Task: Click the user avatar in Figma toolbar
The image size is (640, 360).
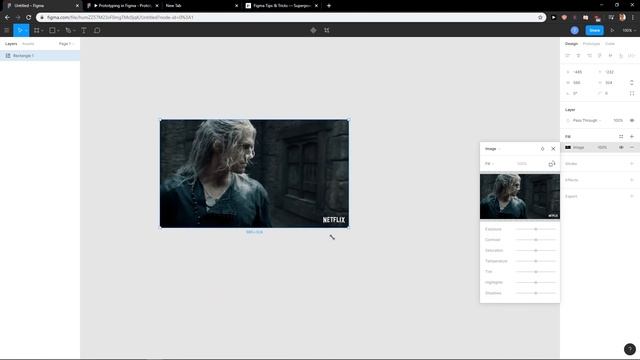Action: [574, 30]
